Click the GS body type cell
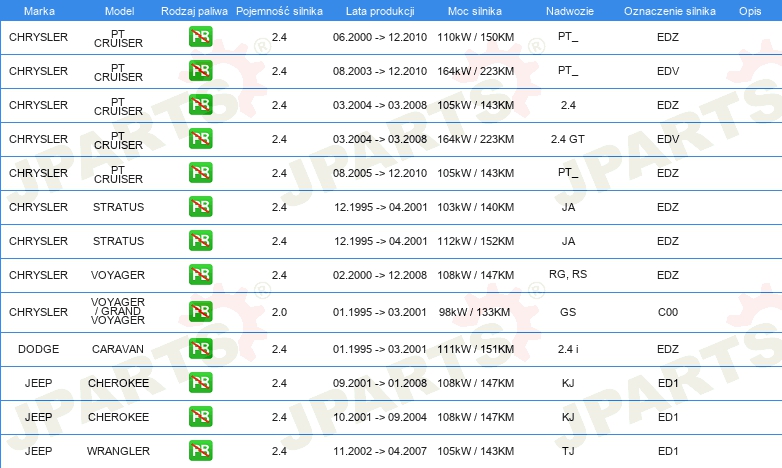The image size is (782, 468). 568,312
